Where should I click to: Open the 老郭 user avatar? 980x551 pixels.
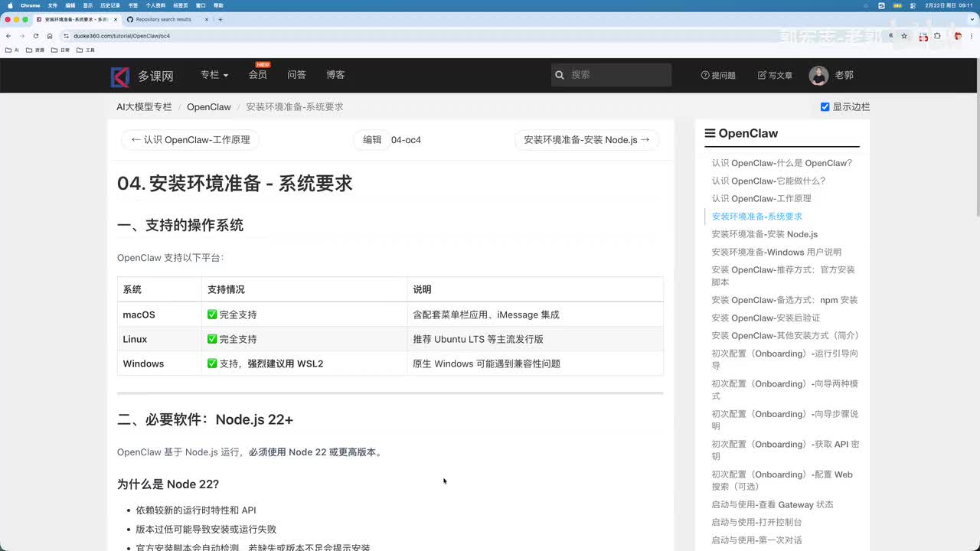click(x=818, y=75)
